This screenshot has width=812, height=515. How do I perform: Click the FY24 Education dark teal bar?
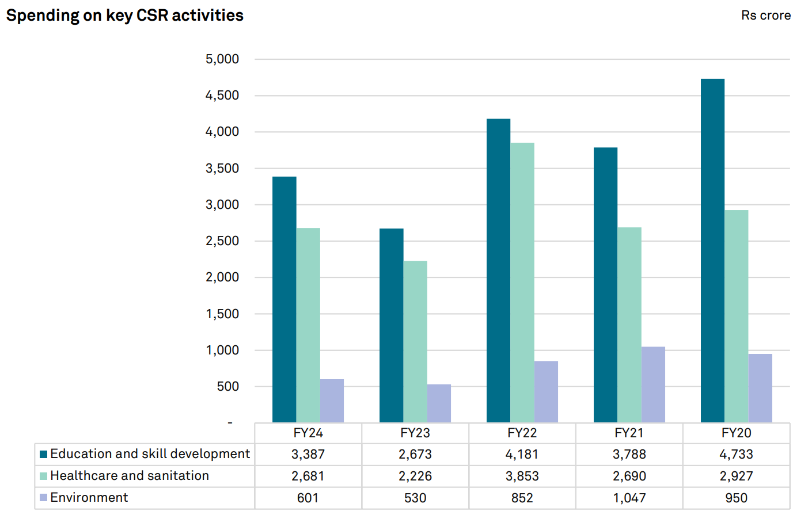pos(284,300)
